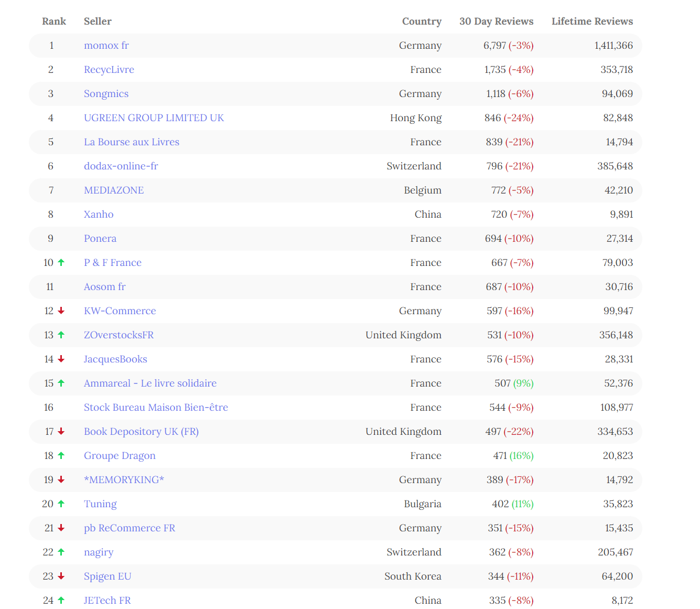Click the Xanho seller link
This screenshot has width=700, height=609.
pos(99,215)
